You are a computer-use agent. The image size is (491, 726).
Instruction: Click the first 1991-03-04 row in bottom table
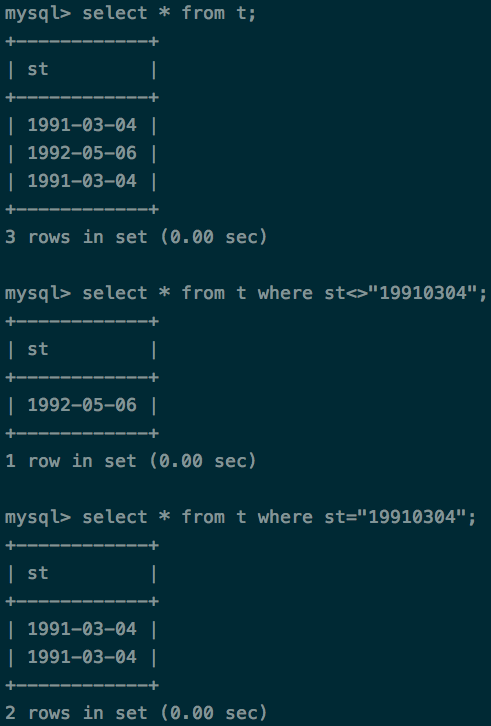[82, 629]
